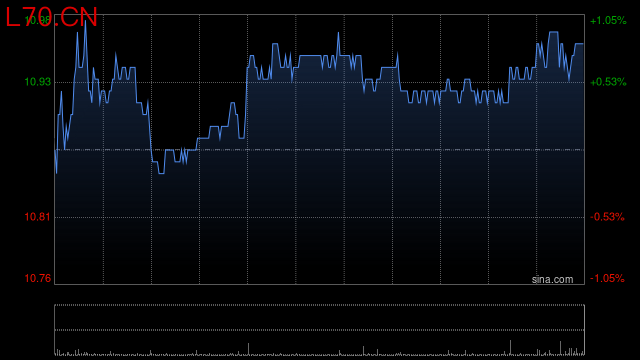The image size is (640, 360).
Task: Click the +1.05% percentage label
Action: pyautogui.click(x=608, y=20)
